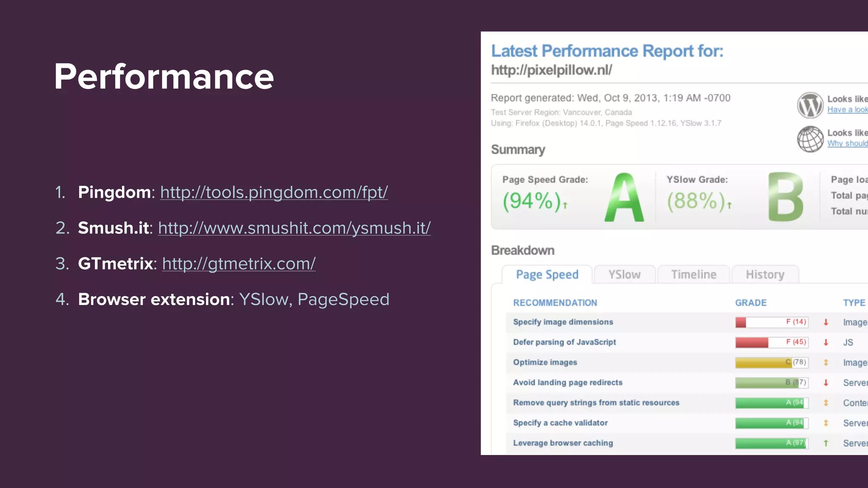Expand Specify image dimensions recommendation
The image size is (868, 488).
pyautogui.click(x=563, y=322)
